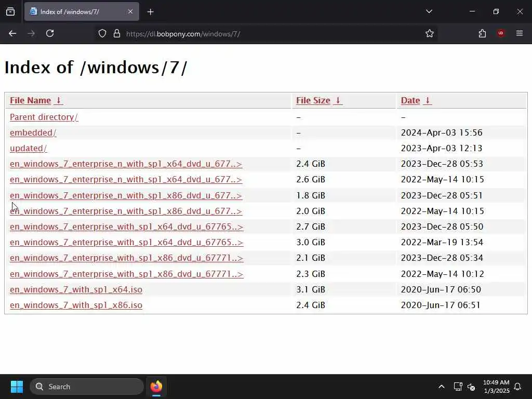This screenshot has width=532, height=399.
Task: Open the tracking protection shield icon
Action: [x=102, y=34]
